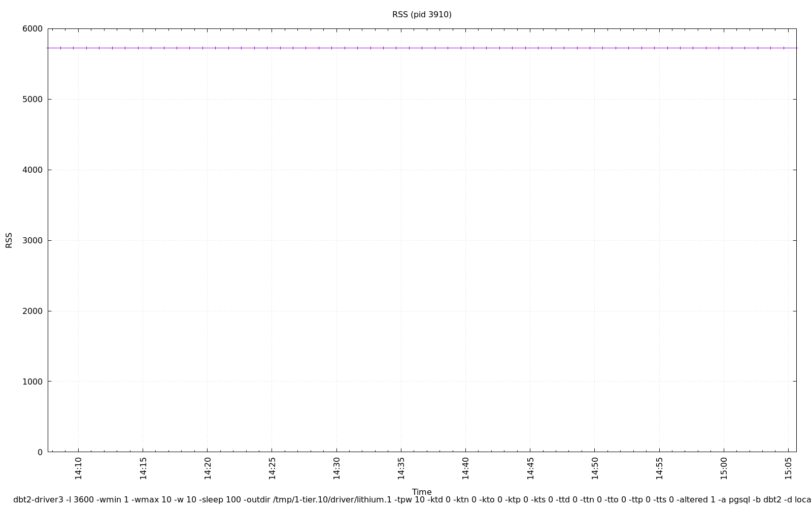812x508 pixels.
Task: Click the vertical RSS y-axis label
Action: pos(9,240)
